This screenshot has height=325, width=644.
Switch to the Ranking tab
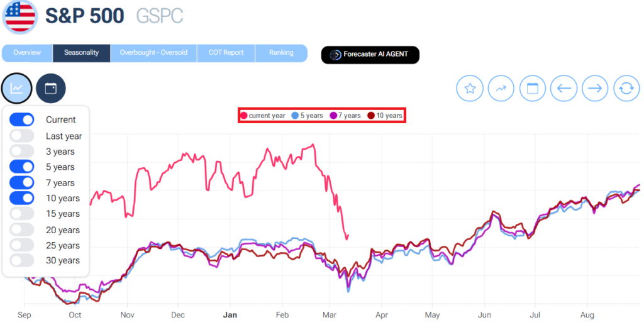pos(281,53)
